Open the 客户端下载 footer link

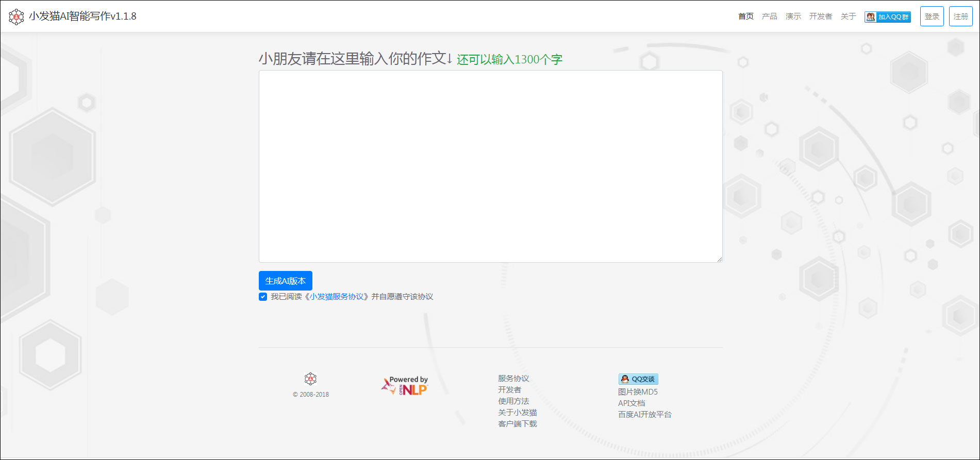tap(517, 424)
